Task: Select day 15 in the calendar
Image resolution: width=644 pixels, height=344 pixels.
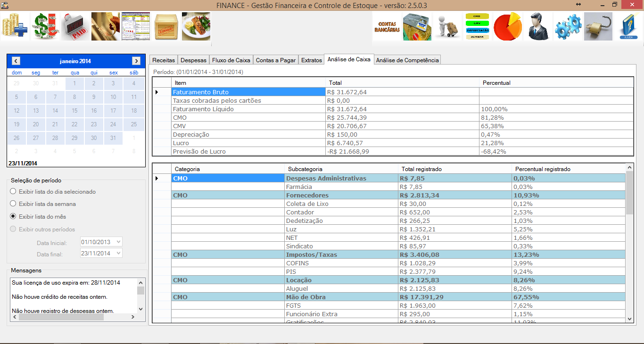Action: [74, 111]
